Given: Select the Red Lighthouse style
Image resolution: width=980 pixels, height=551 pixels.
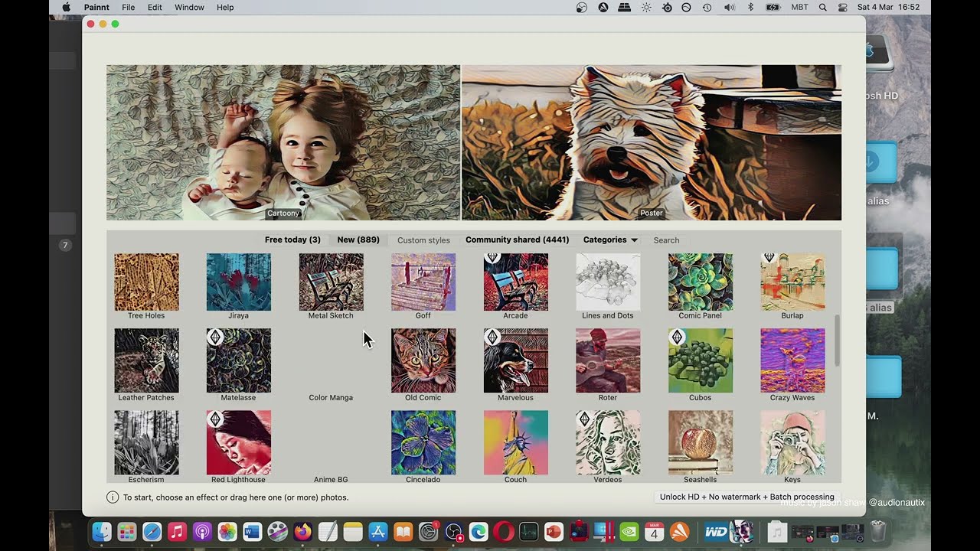Looking at the screenshot, I should [x=238, y=442].
